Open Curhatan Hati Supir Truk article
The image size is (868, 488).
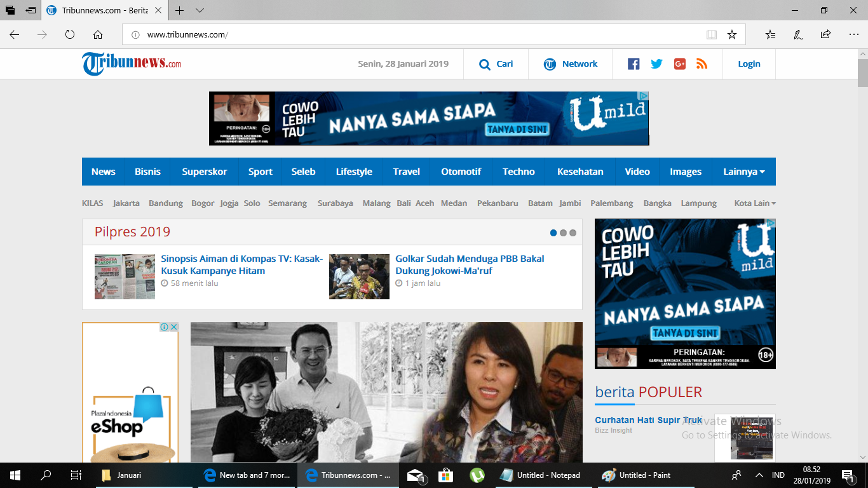coord(648,420)
